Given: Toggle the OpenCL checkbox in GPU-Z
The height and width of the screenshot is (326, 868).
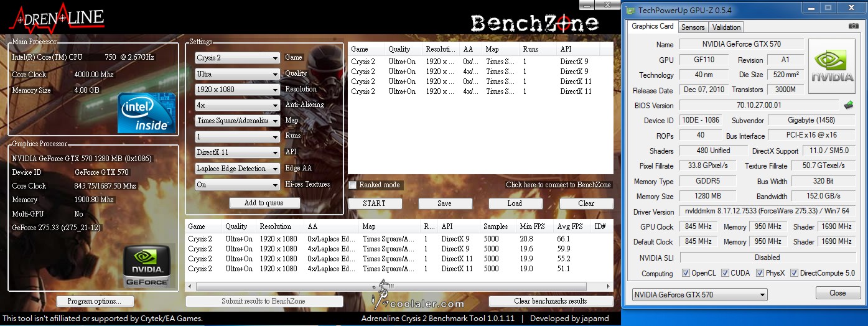Looking at the screenshot, I should [x=686, y=273].
